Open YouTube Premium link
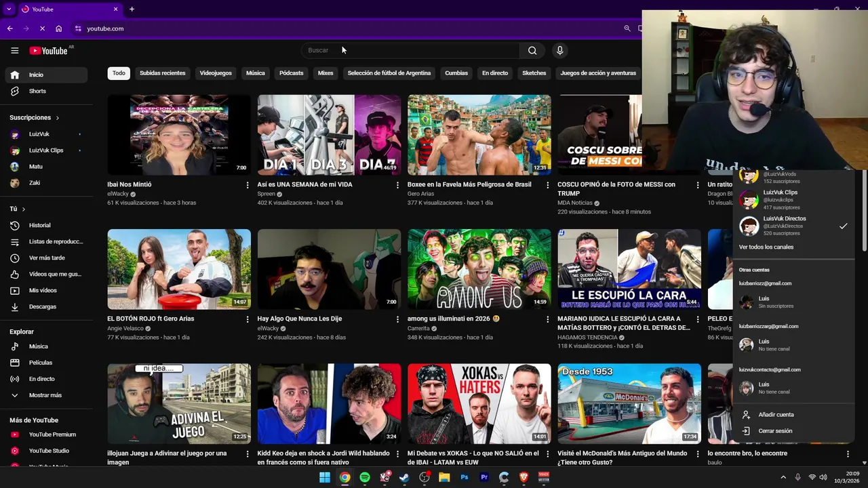This screenshot has height=488, width=868. [x=46, y=434]
